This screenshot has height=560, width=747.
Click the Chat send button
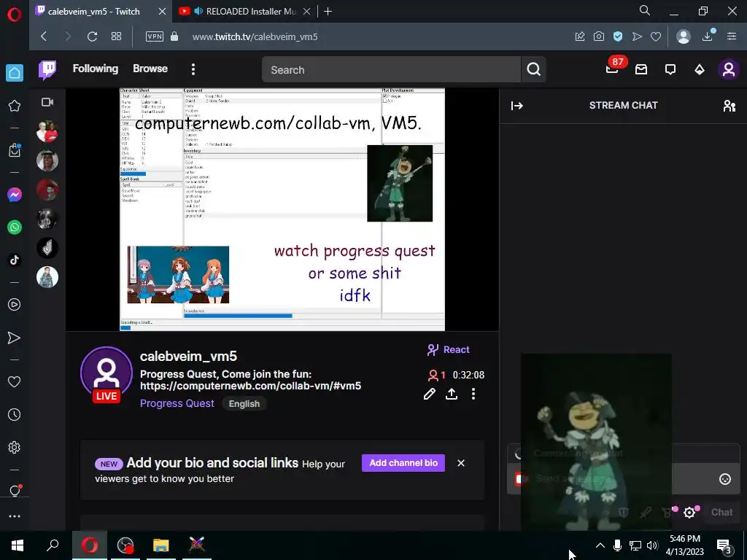pyautogui.click(x=721, y=513)
